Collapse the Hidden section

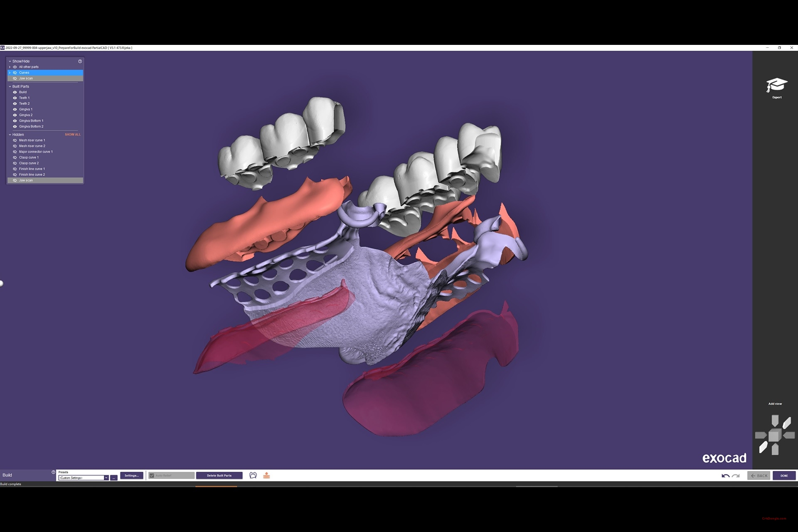click(10, 134)
